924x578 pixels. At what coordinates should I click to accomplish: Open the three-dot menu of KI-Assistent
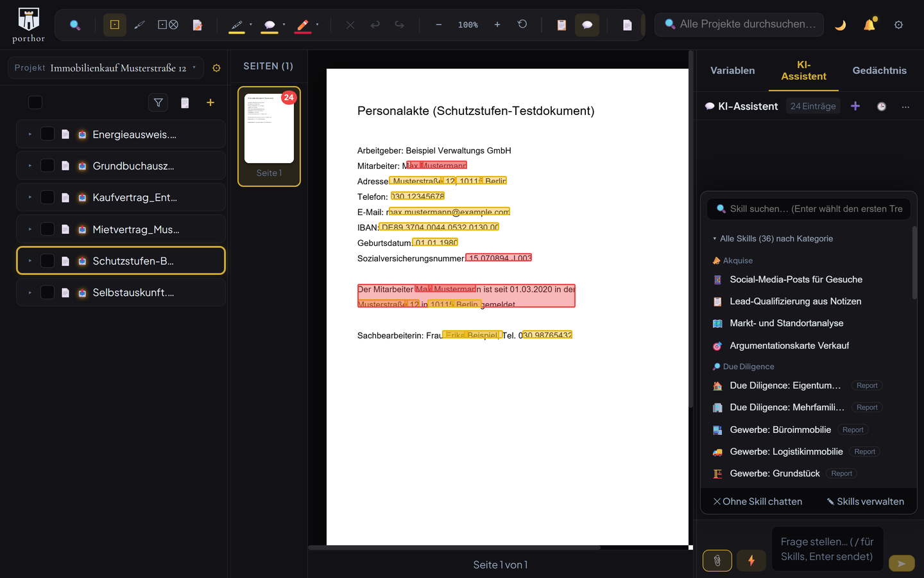tap(905, 107)
